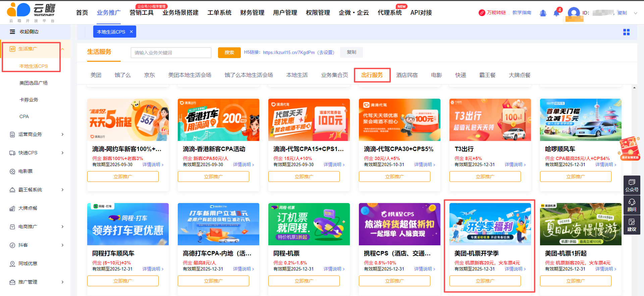Click the business keyword search field
This screenshot has width=644, height=296.
coord(171,53)
